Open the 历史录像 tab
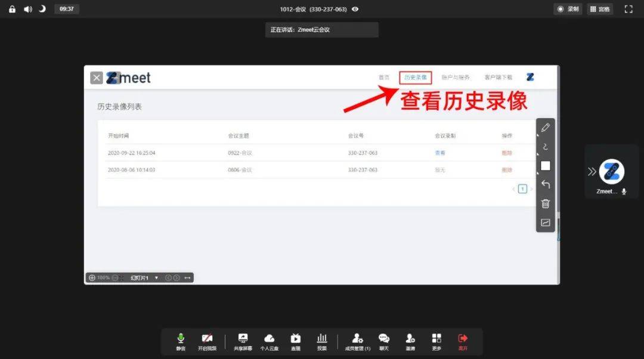644x359 pixels. (415, 78)
